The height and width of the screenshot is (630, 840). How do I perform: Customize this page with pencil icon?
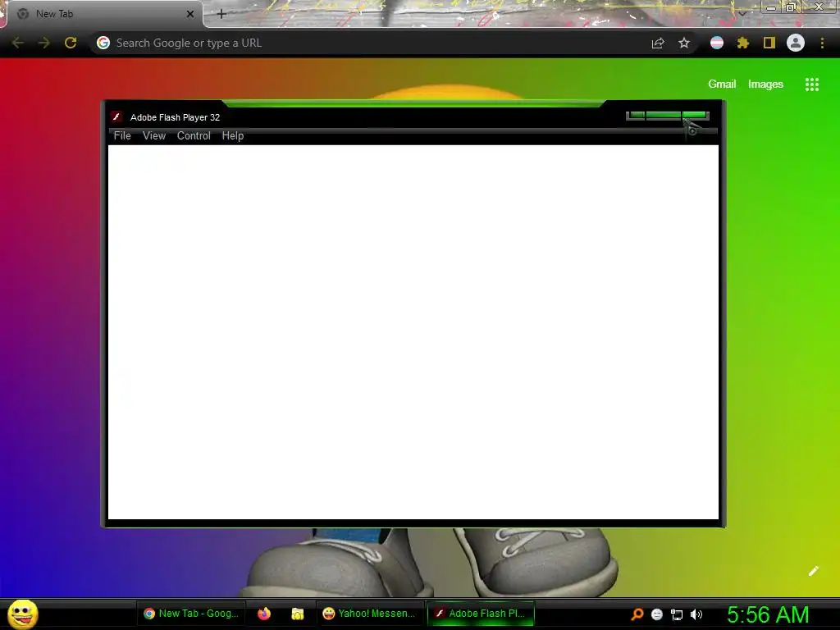click(813, 571)
